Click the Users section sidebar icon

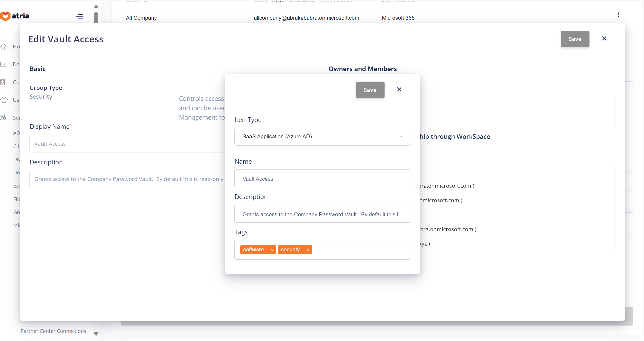coord(4,100)
